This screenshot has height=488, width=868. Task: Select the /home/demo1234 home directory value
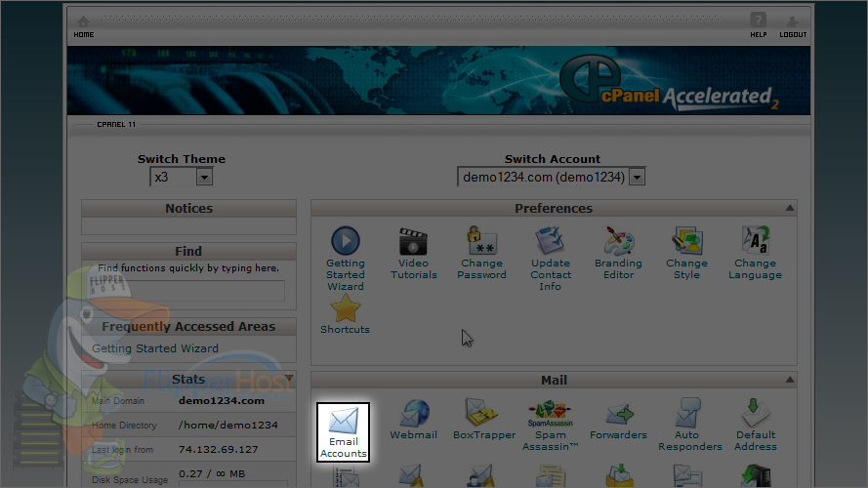(x=228, y=425)
